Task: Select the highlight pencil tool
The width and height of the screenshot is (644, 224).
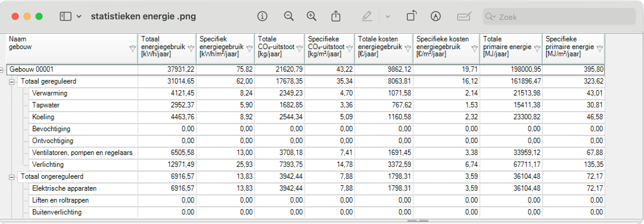Action: click(x=367, y=16)
